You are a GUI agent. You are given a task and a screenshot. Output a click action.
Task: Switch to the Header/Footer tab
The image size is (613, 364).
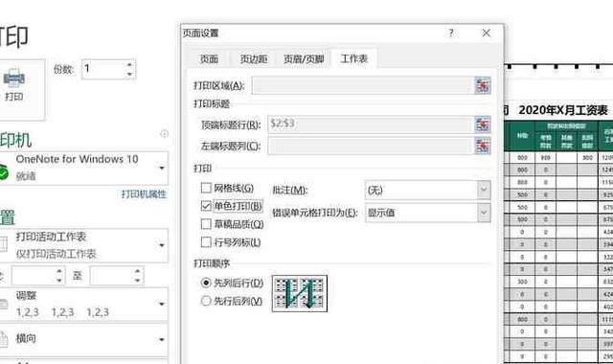[304, 59]
